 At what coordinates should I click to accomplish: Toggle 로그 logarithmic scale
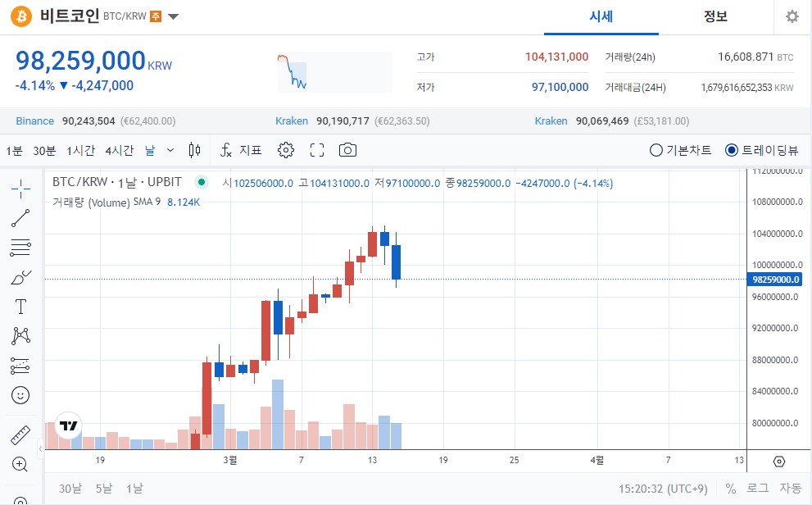click(758, 489)
